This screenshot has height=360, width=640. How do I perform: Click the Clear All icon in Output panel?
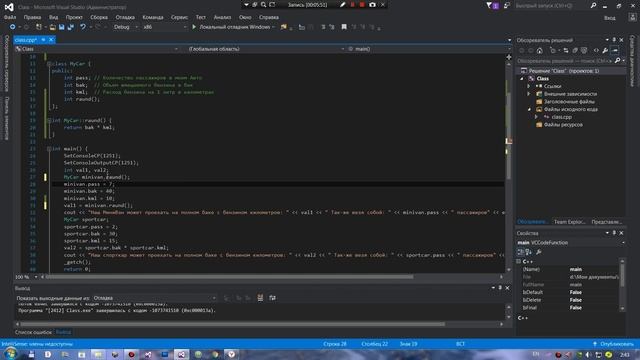pos(260,298)
